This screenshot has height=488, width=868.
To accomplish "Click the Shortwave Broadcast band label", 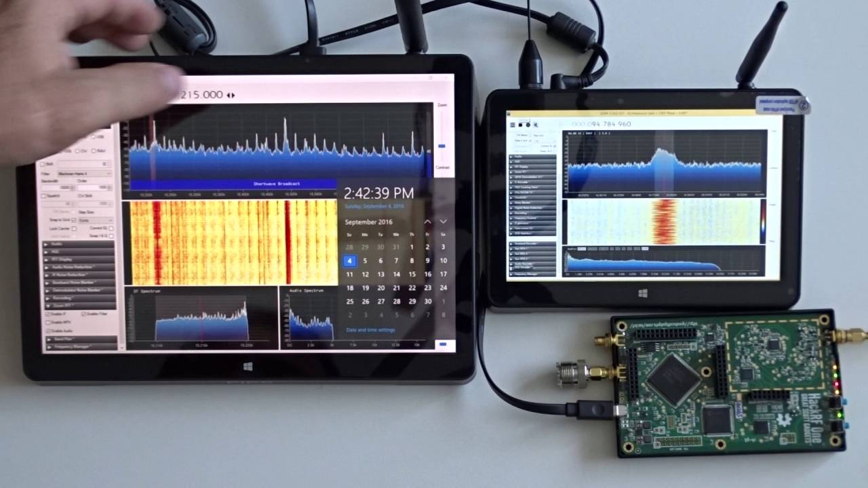I will (277, 184).
